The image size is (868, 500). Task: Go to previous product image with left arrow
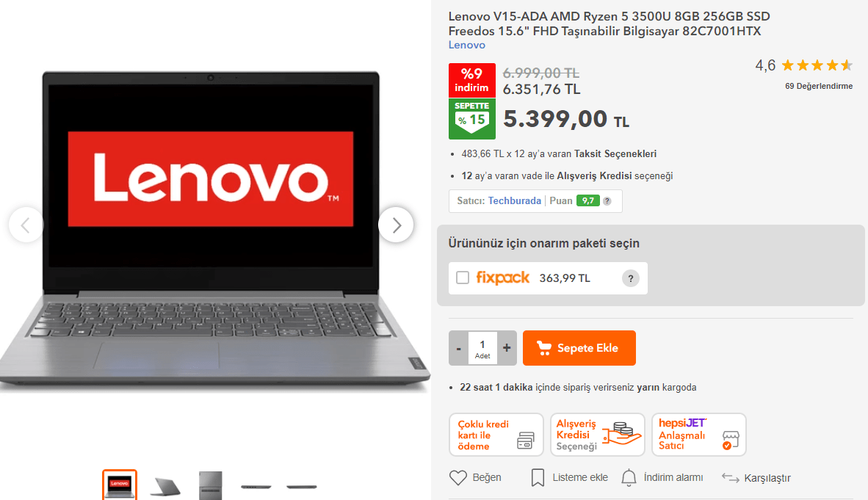click(x=26, y=225)
